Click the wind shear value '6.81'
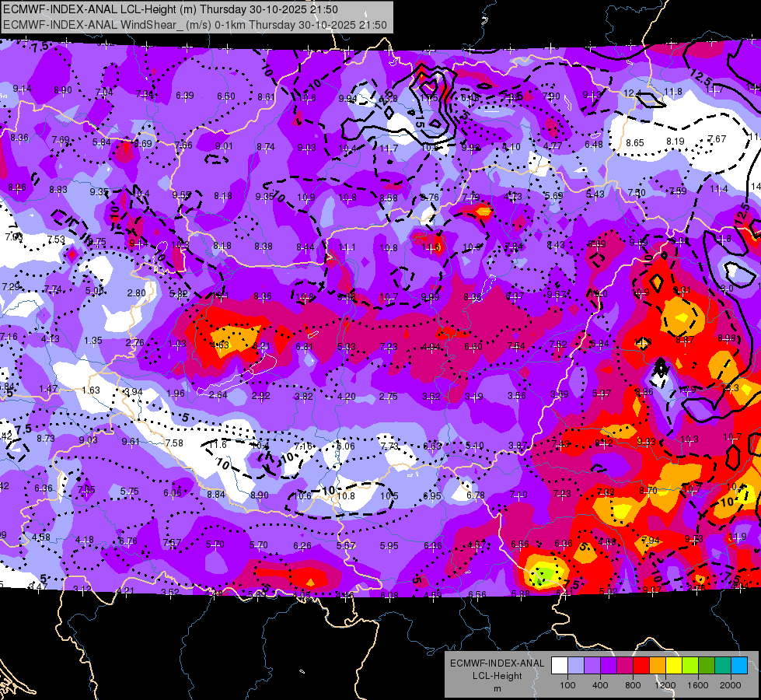This screenshot has height=700, width=761. click(304, 346)
